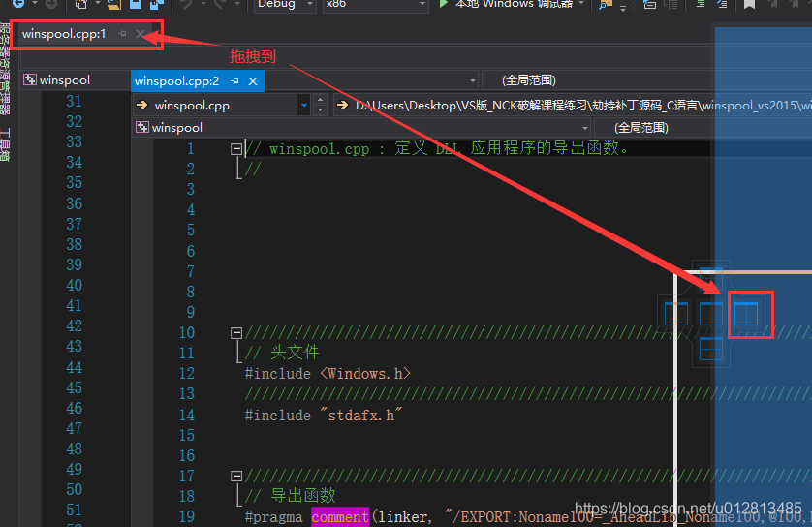Click the Navigate Backward toolbar icon
The width and height of the screenshot is (812, 527).
pos(18,4)
